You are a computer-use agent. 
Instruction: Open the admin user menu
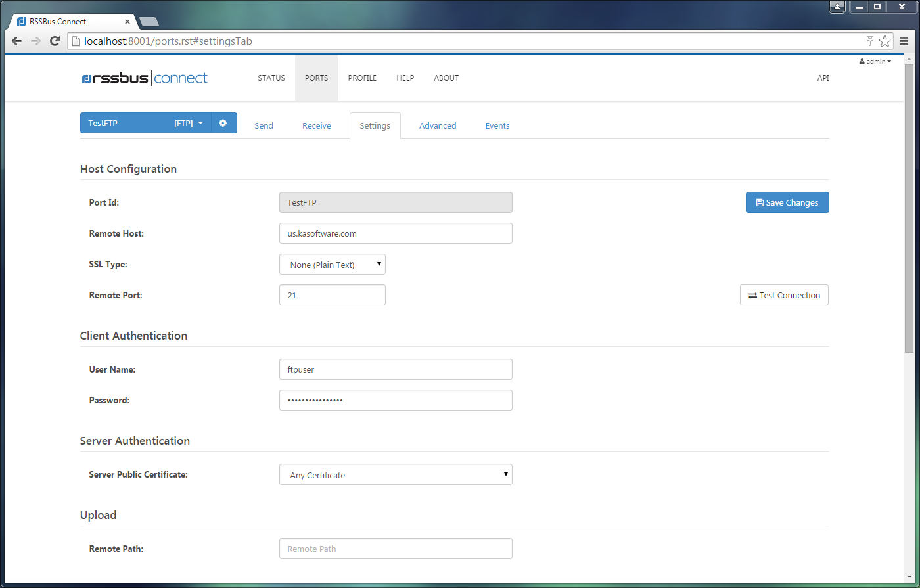[x=875, y=61]
